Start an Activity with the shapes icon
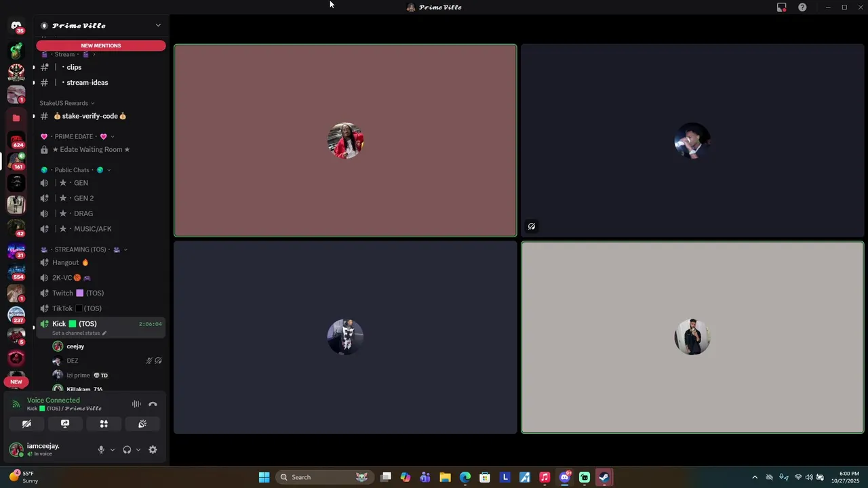Viewport: 868px width, 488px height. coord(104,424)
